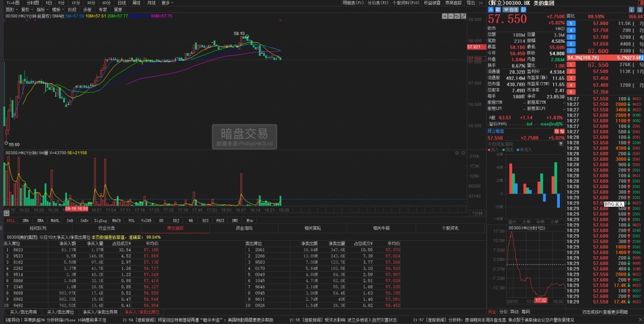
Task: Open 个股资讯 tab
Action: pos(450,228)
